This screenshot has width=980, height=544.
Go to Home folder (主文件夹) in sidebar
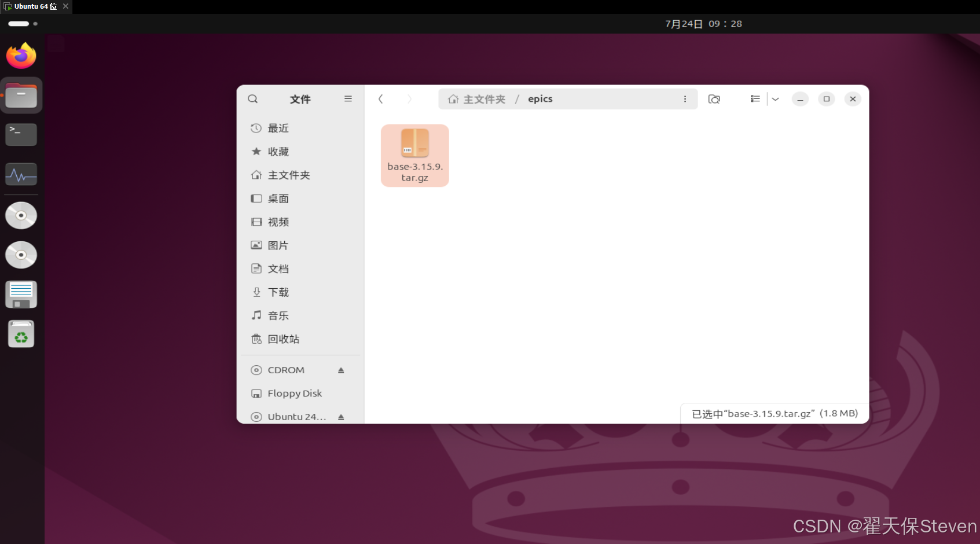coord(300,175)
